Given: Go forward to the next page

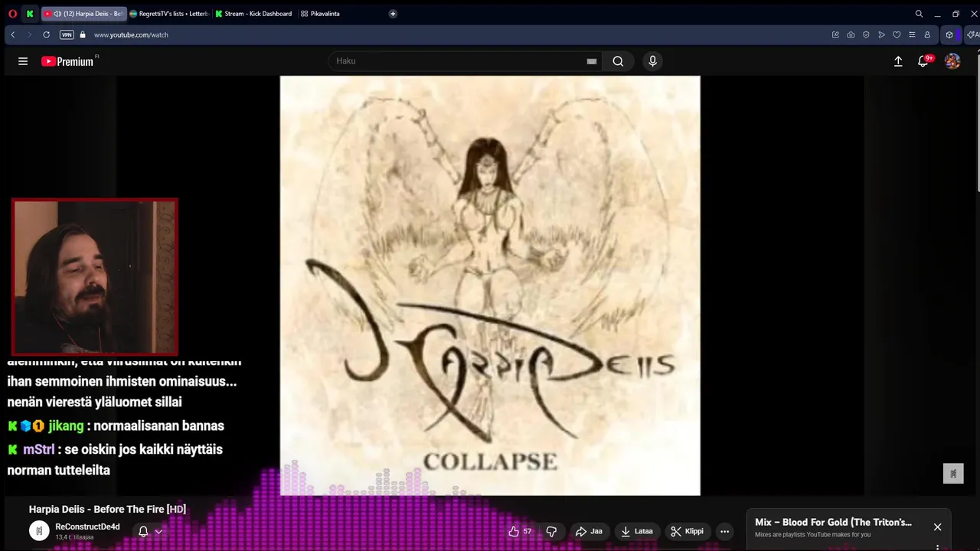Looking at the screenshot, I should coord(29,34).
